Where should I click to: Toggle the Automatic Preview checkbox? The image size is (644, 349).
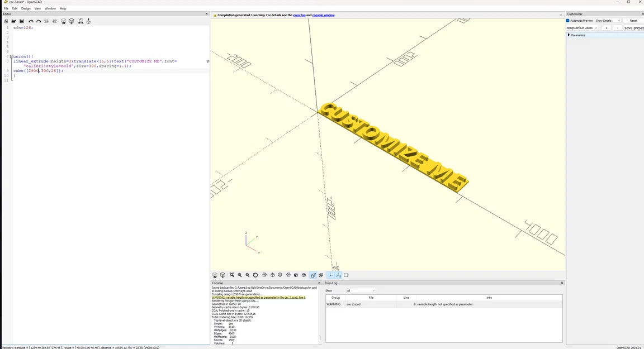pos(567,21)
